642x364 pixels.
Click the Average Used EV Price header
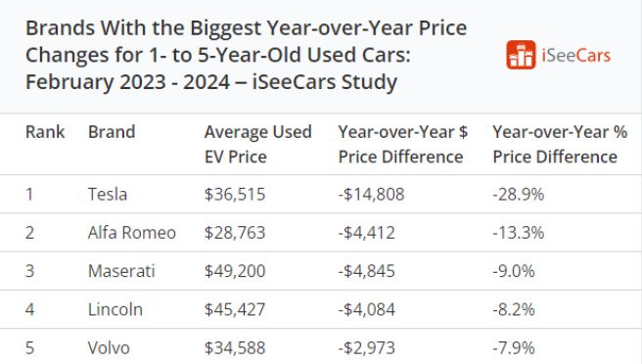tap(258, 144)
